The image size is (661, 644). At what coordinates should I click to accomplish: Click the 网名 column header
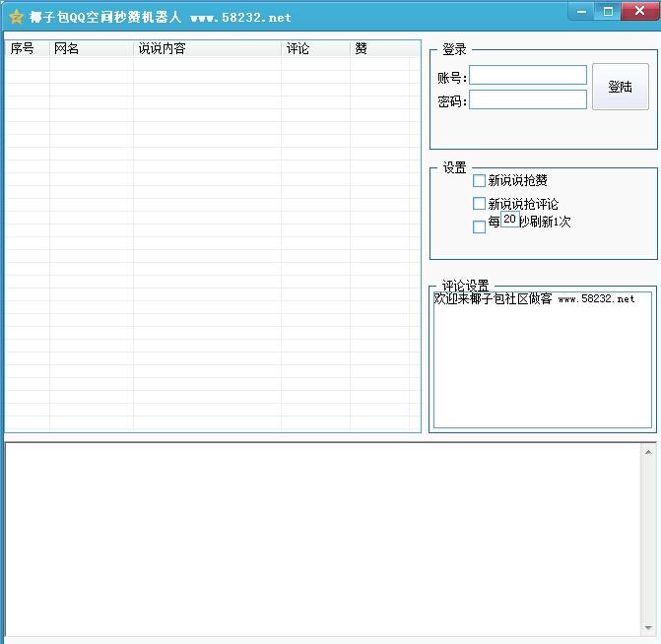(91, 49)
